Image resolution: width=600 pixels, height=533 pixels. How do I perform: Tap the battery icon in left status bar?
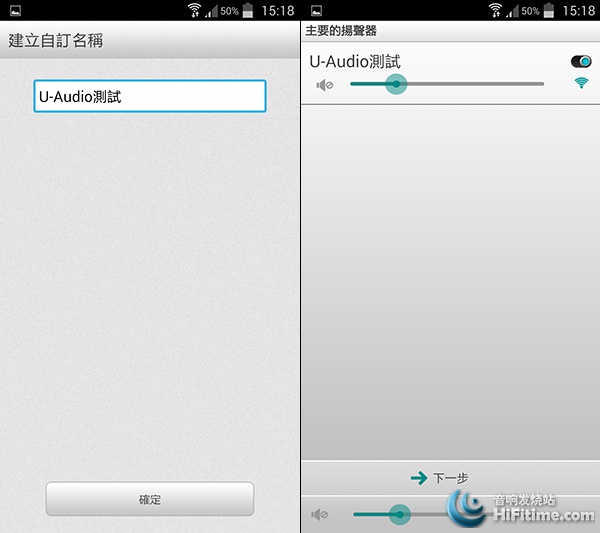pyautogui.click(x=248, y=10)
